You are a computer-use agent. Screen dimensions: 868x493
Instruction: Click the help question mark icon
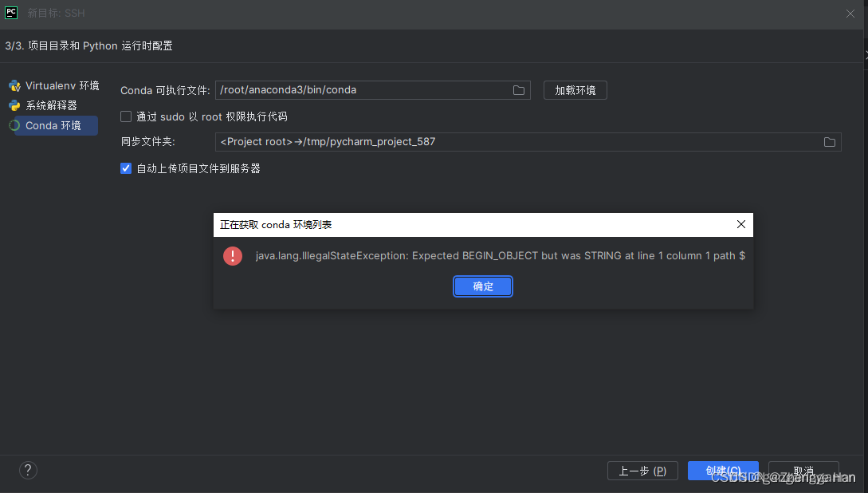click(27, 470)
